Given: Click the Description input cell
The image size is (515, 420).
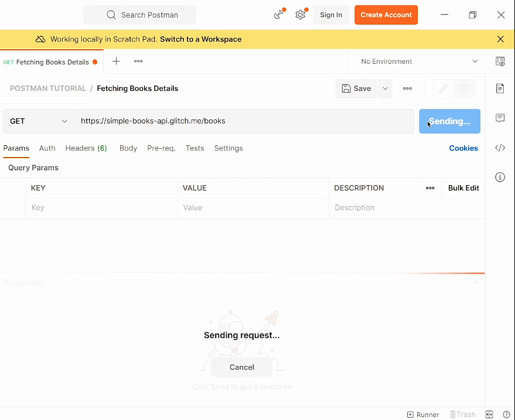Looking at the screenshot, I should tap(407, 208).
